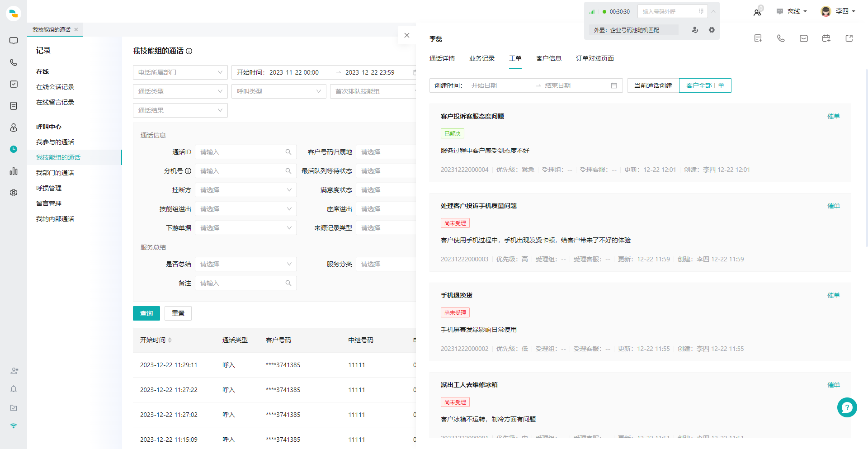Select the teal clock records icon in sidebar

click(14, 149)
